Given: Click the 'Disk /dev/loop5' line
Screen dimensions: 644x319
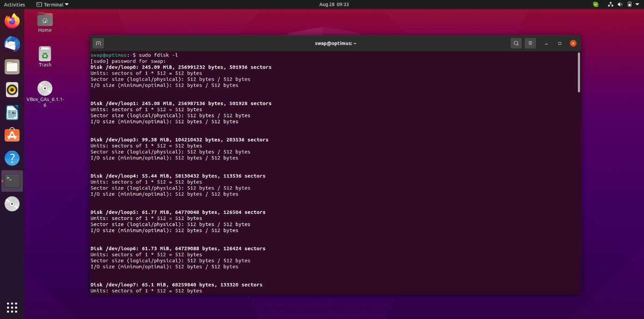Looking at the screenshot, I should [x=178, y=212].
